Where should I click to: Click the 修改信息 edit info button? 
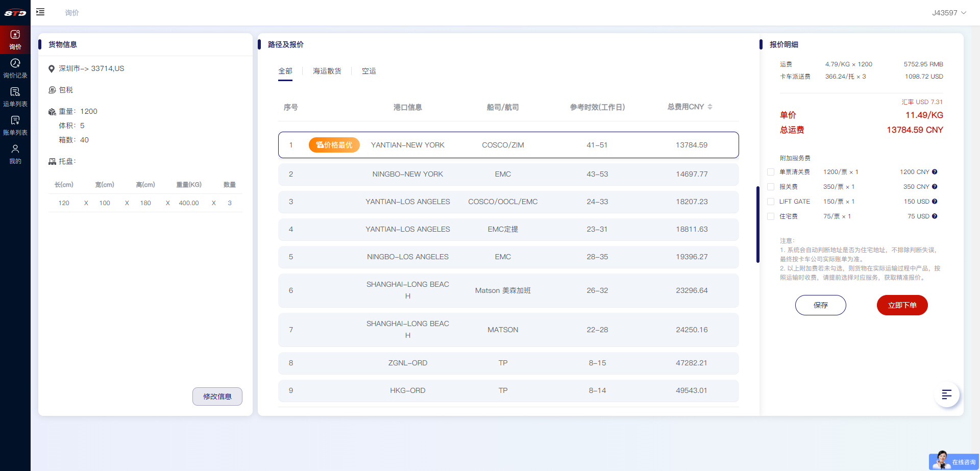[x=217, y=396]
